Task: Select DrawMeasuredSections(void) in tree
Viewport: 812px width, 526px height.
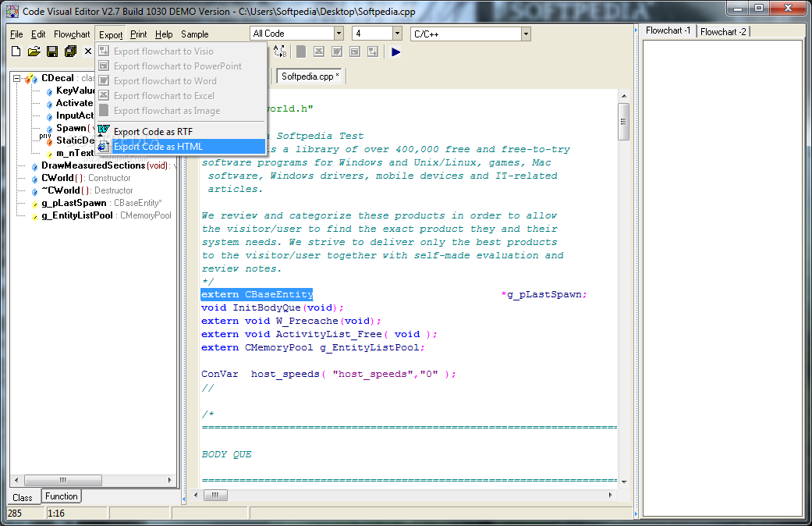Action: 104,165
